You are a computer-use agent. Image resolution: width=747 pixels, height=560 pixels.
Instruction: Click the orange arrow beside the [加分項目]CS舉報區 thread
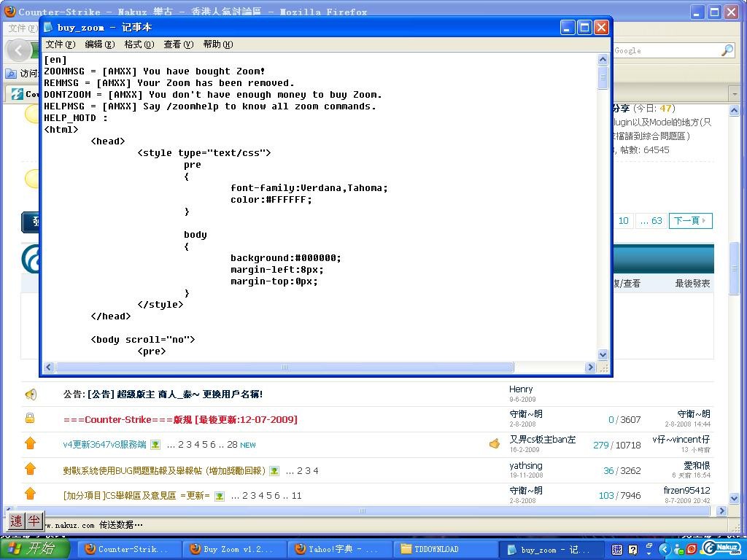(x=30, y=494)
